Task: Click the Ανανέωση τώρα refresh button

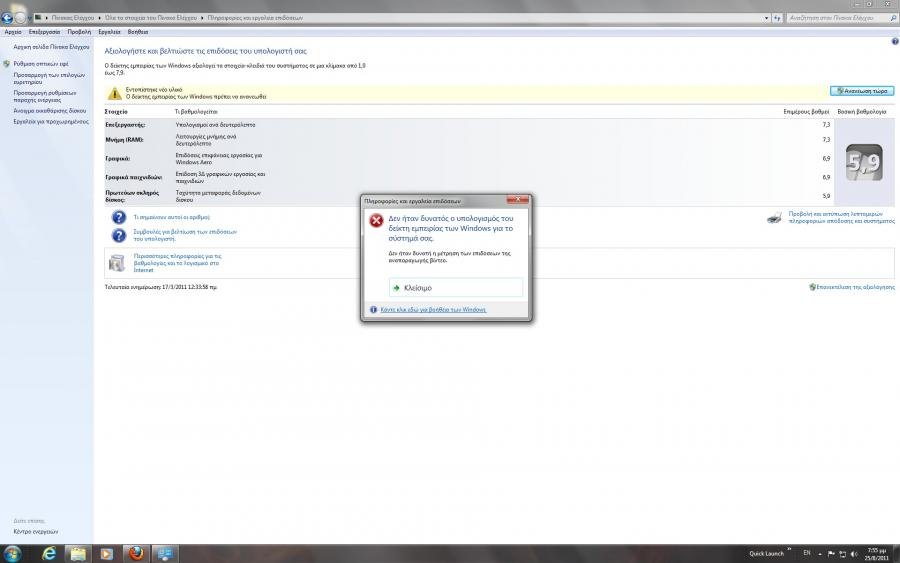Action: tap(861, 91)
